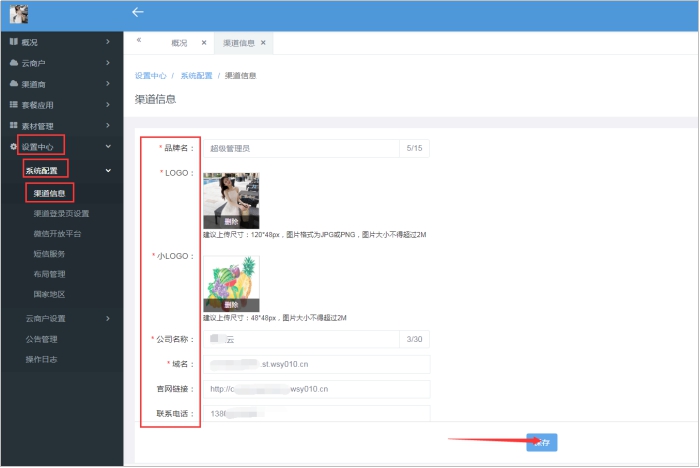Click the 素材管理 icon
The image size is (700, 468).
point(14,125)
